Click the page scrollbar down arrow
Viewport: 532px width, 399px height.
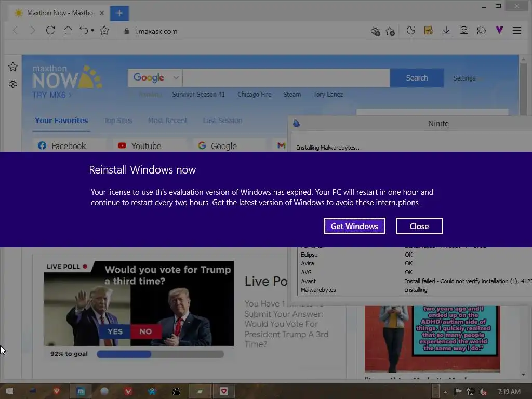[523, 375]
